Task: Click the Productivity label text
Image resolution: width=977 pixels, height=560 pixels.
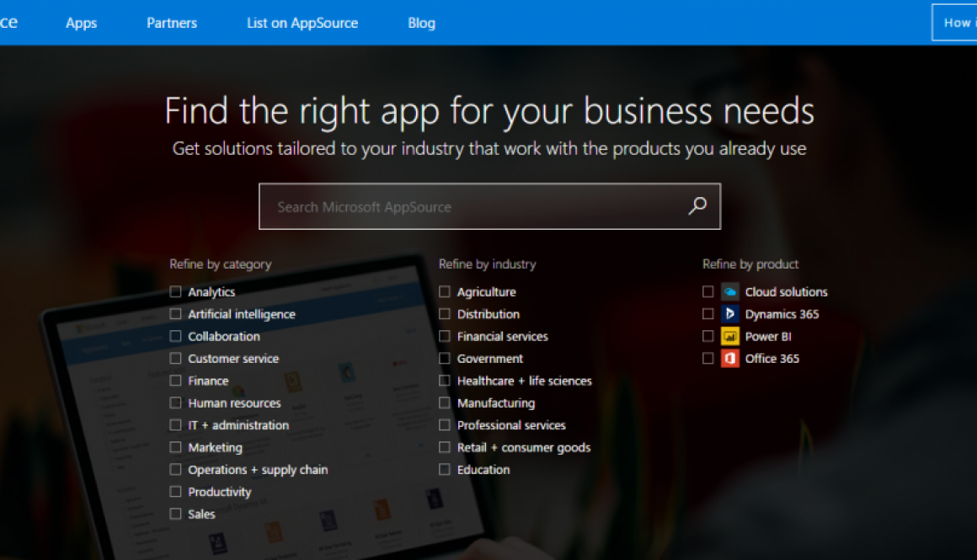Action: (220, 492)
